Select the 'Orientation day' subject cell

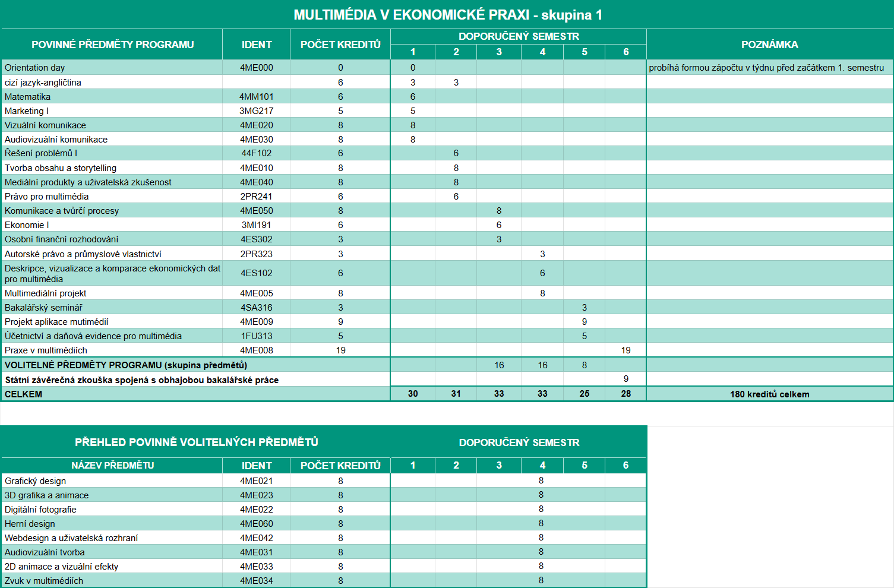35,68
